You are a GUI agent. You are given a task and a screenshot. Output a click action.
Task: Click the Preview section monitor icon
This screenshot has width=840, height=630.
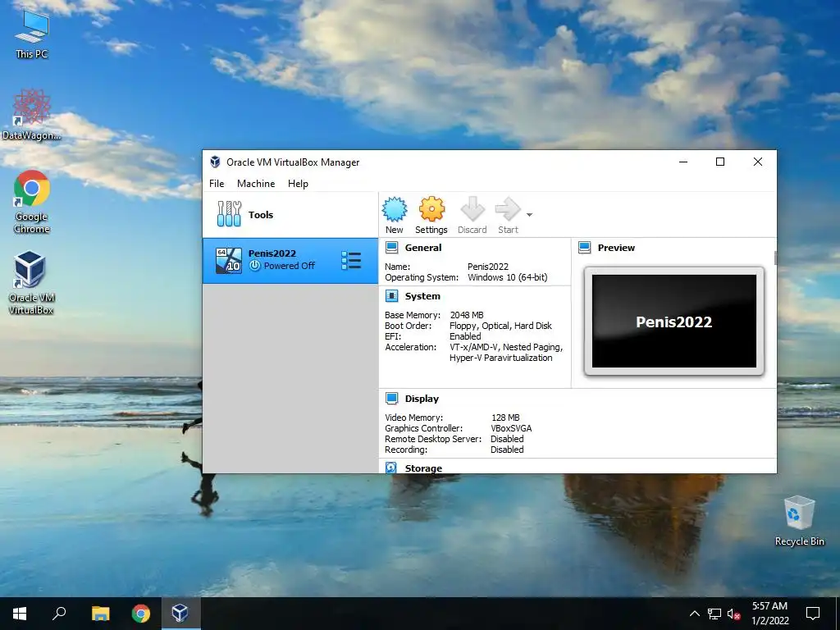(584, 248)
